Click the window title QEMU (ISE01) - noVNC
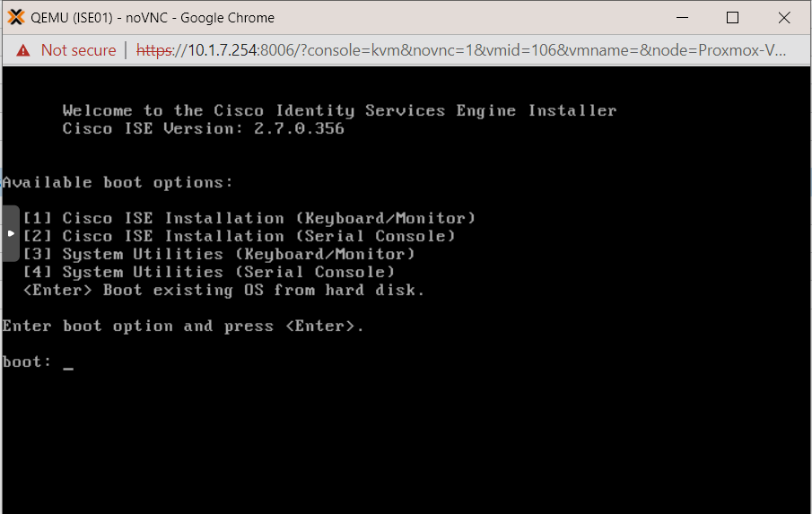 [x=153, y=18]
